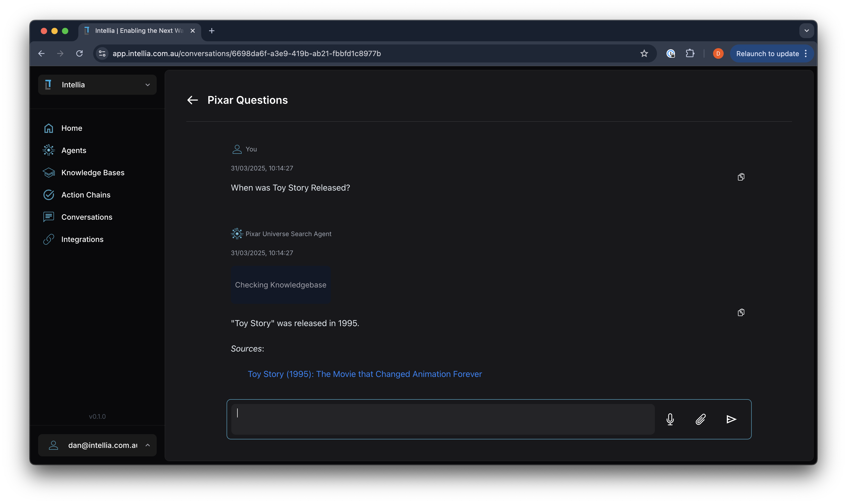Click the user avatar icon beside dan@intellia.com.au
The image size is (847, 504).
click(x=53, y=445)
